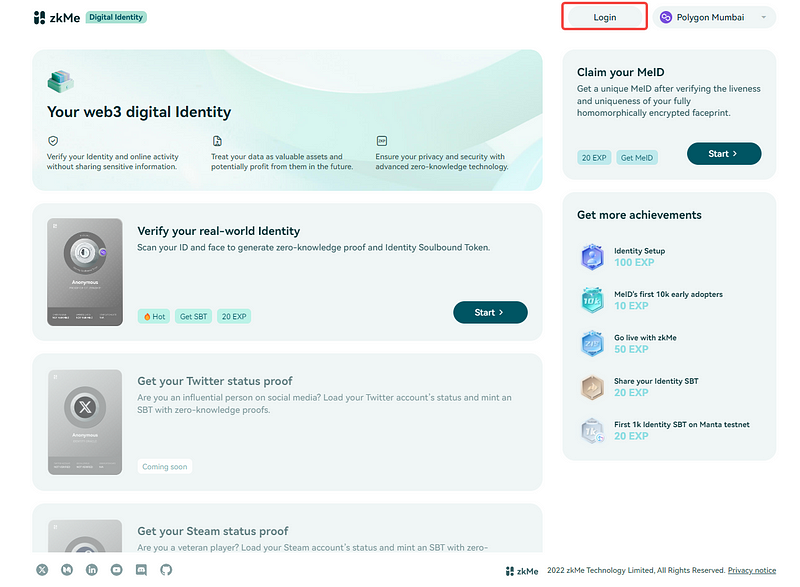The width and height of the screenshot is (800, 587).
Task: Click the zkMe logo in the header
Action: 56,17
